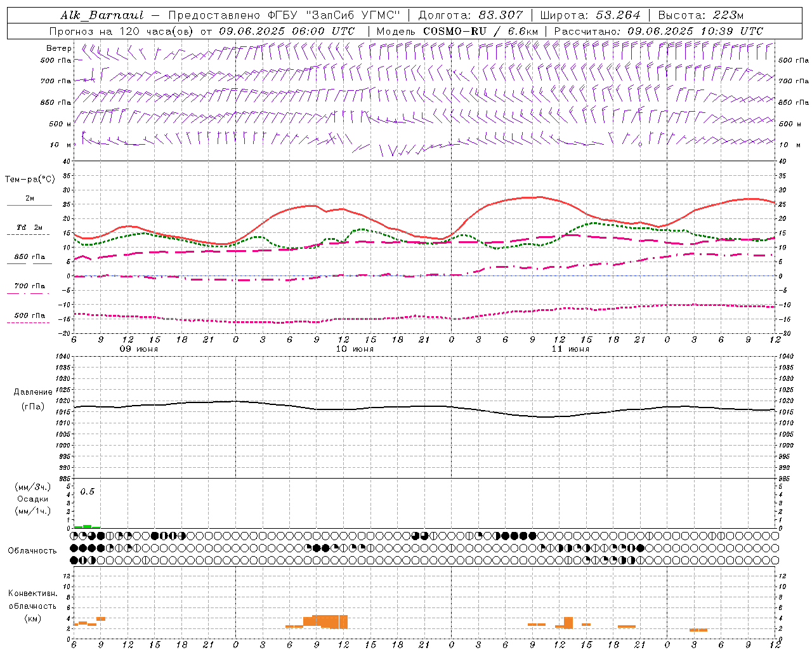Click the 'Давление' pressure panel label
This screenshot has height=650, width=812.
pyautogui.click(x=33, y=392)
